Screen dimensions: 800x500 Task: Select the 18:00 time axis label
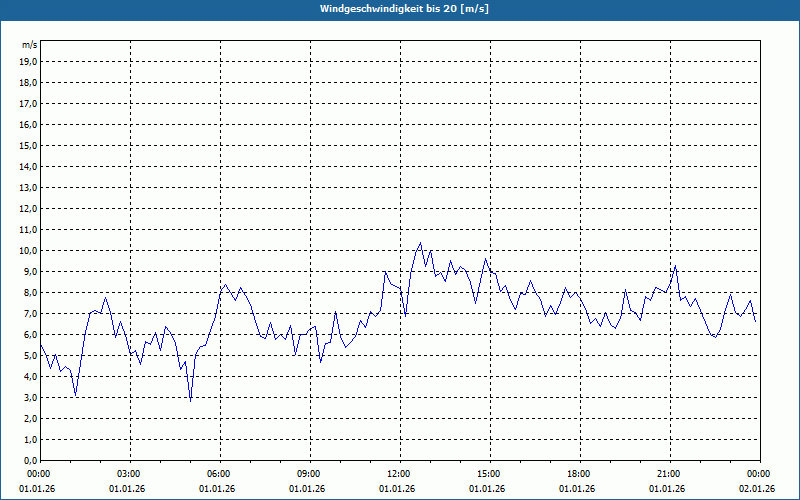pyautogui.click(x=580, y=474)
